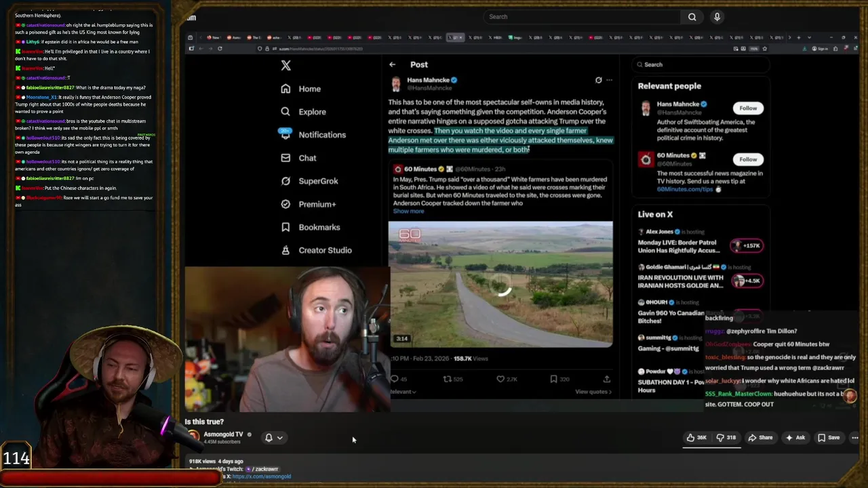Open Goldie Ghamari Iran Revolution live

[681, 281]
